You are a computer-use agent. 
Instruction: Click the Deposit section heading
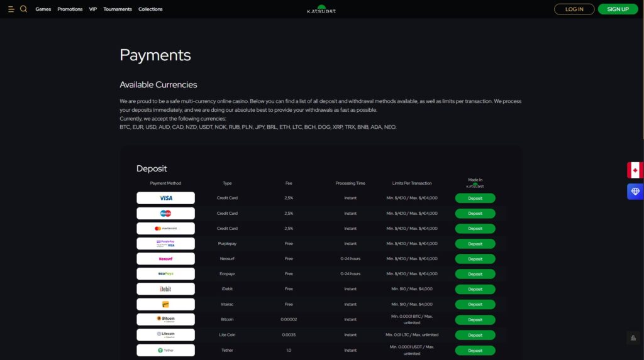(x=152, y=168)
